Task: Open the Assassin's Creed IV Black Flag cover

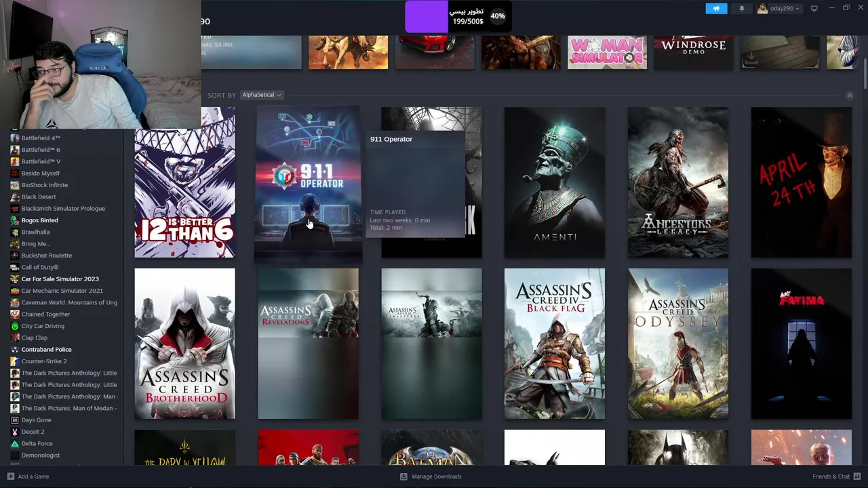Action: (555, 344)
